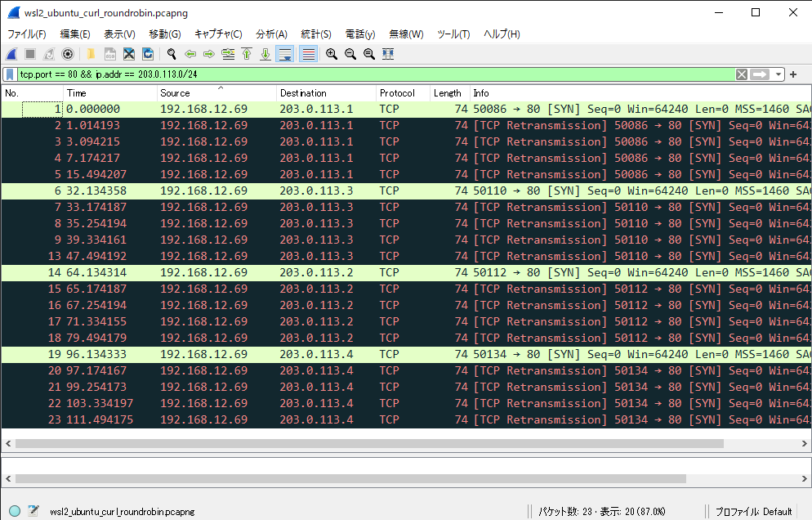
Task: Click destination 203.0.113.2 in packet 16
Action: pyautogui.click(x=316, y=305)
